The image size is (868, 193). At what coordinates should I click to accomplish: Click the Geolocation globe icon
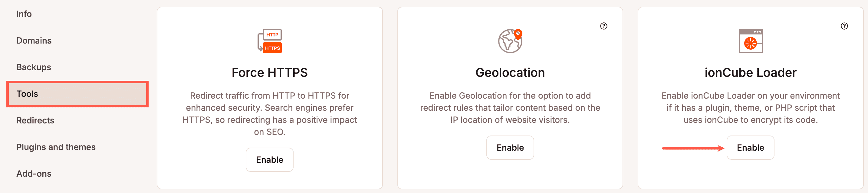510,41
